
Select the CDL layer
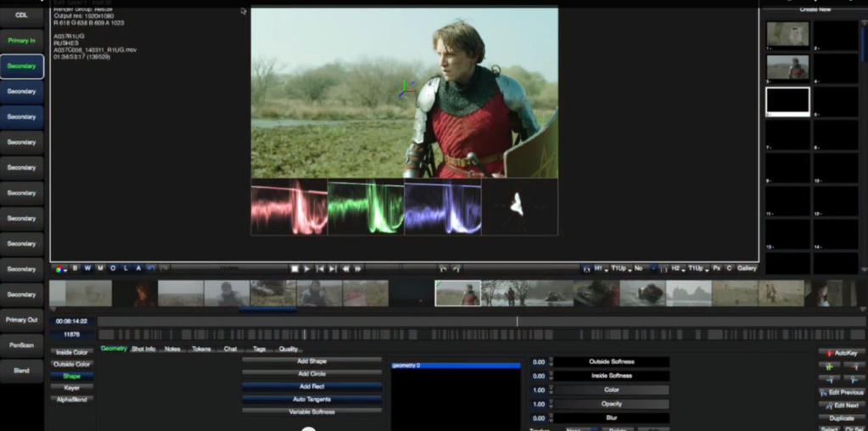click(x=21, y=15)
